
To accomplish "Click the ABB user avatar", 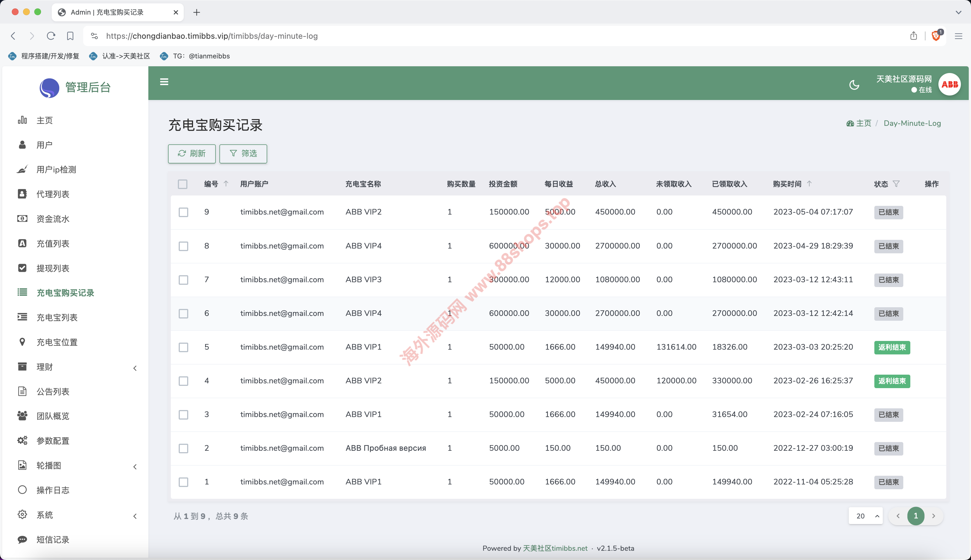I will (949, 84).
